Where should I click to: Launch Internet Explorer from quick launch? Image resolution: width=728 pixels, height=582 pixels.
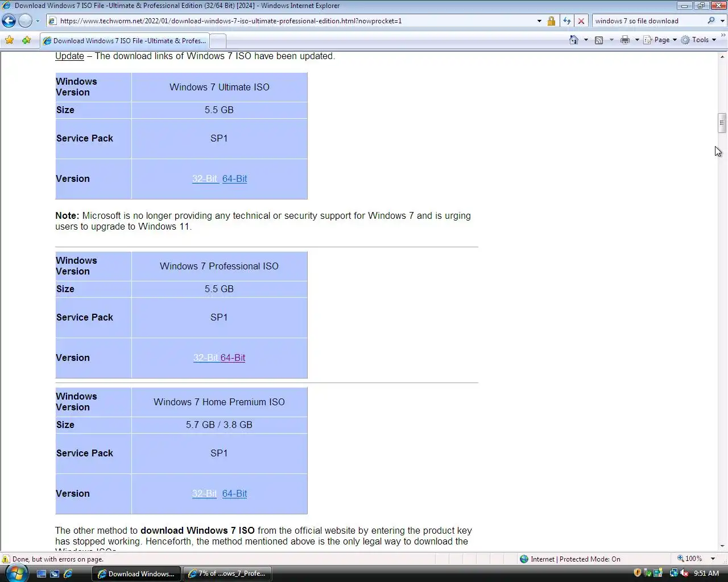pyautogui.click(x=68, y=573)
